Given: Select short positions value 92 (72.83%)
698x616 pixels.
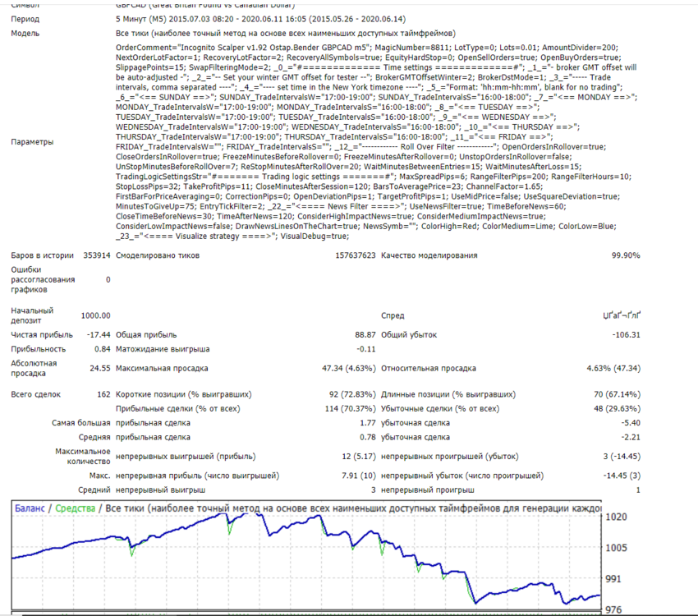Looking at the screenshot, I should tap(352, 394).
